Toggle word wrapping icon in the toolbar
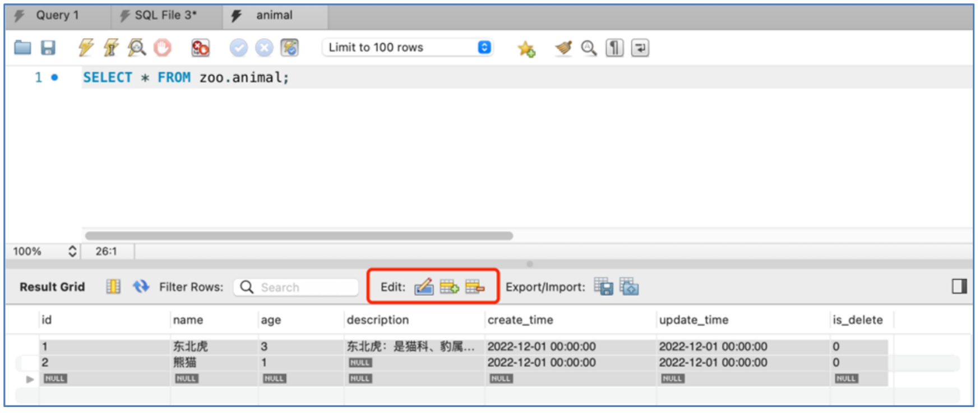 [640, 48]
